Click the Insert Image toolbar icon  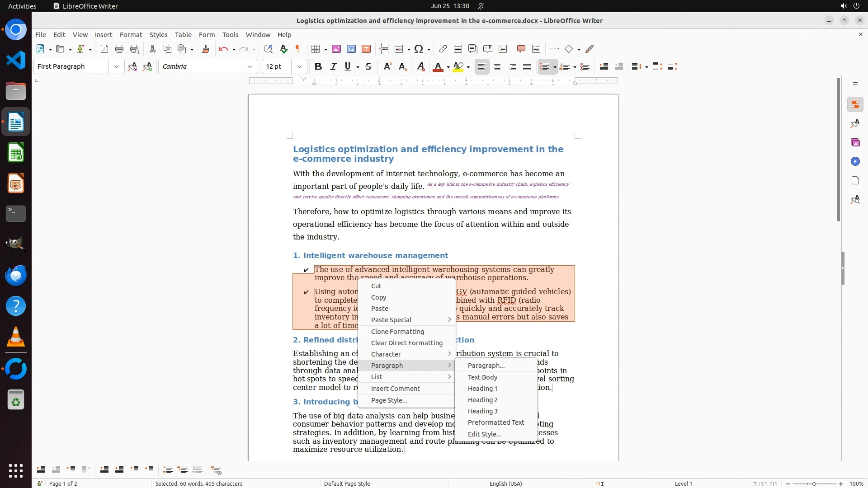point(336,49)
